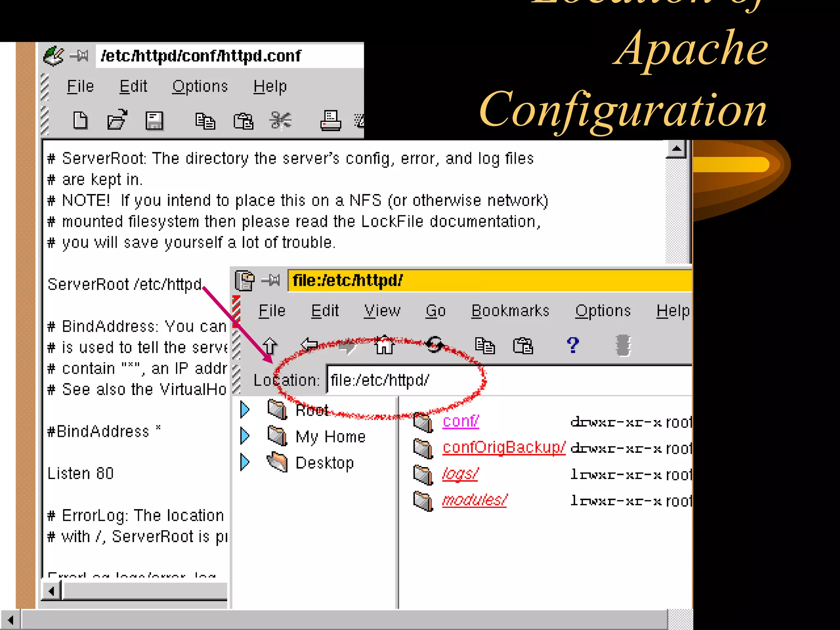This screenshot has width=840, height=630.
Task: Click the Back arrow icon in file browser
Action: (x=309, y=345)
